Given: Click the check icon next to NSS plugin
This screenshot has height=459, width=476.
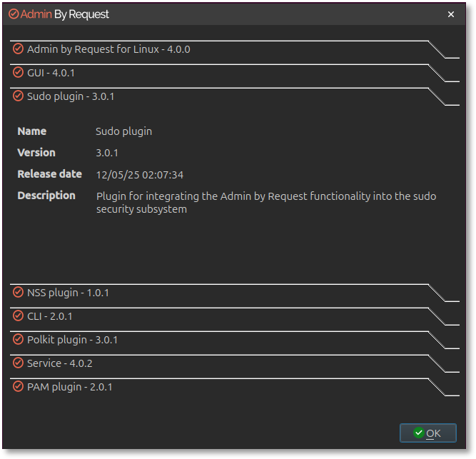Looking at the screenshot, I should (19, 293).
